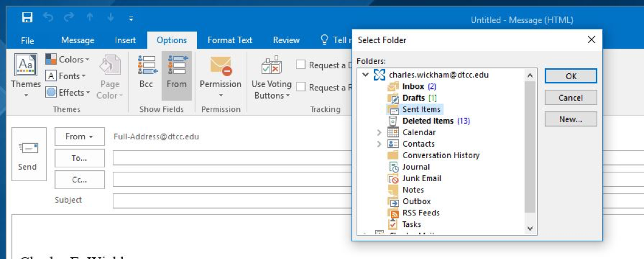Click Cancel in Select Folder dialog
The image size is (644, 259).
click(x=571, y=98)
